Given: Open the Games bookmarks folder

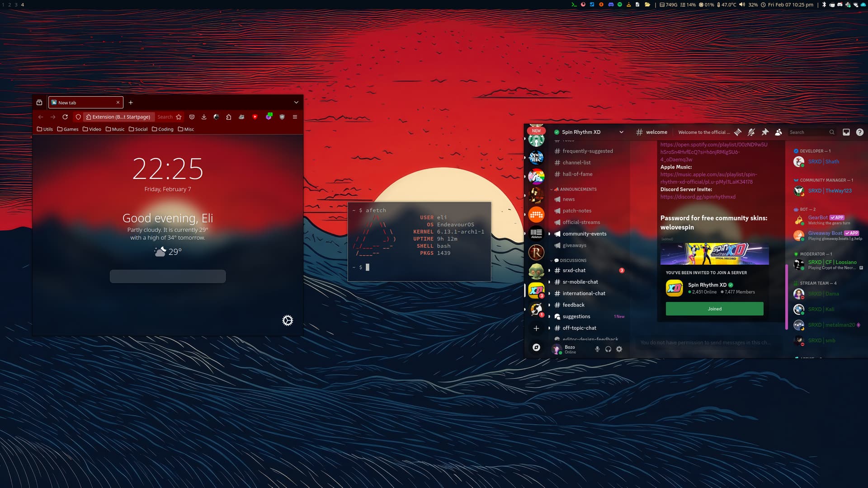Looking at the screenshot, I should click(68, 129).
